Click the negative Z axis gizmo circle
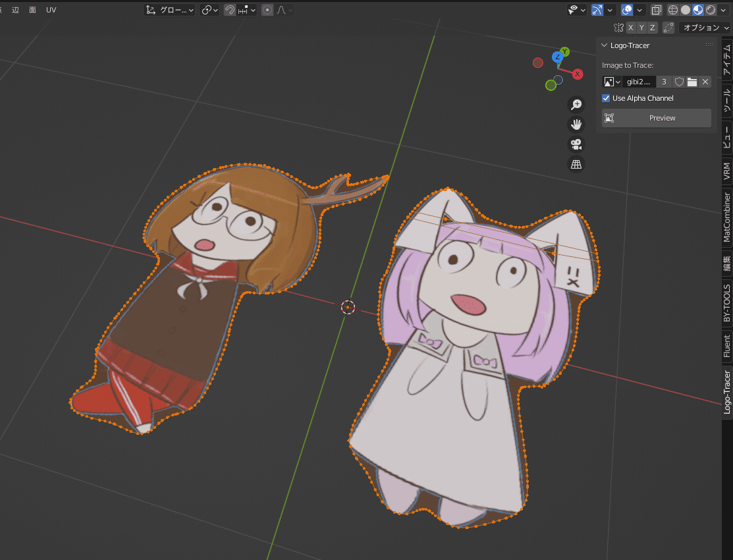The image size is (733, 560). [x=558, y=80]
